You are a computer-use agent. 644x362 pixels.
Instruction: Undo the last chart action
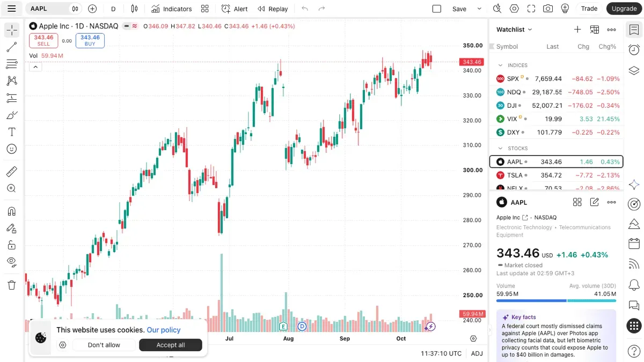point(305,9)
